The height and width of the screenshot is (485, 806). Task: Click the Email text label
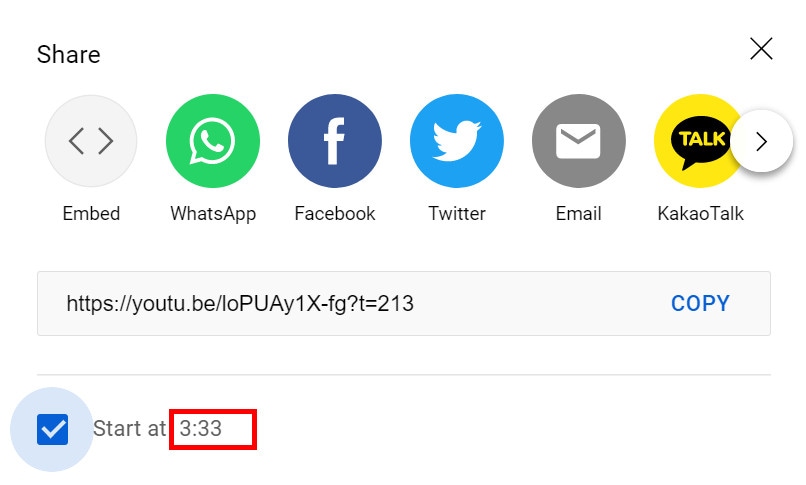[x=578, y=213]
